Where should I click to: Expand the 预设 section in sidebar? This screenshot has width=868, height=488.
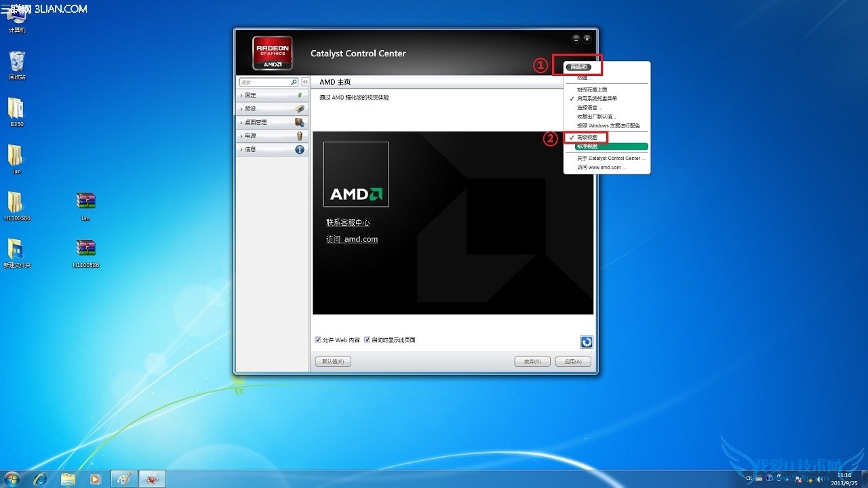(x=250, y=108)
